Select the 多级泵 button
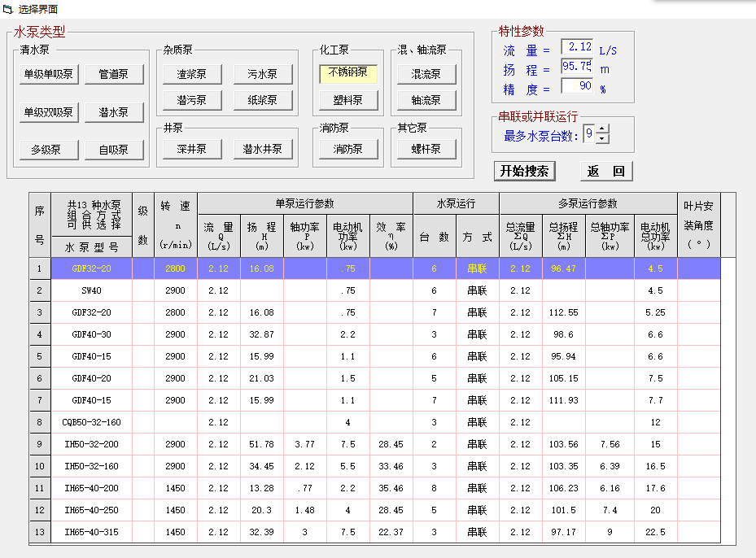756x558 pixels. (49, 150)
